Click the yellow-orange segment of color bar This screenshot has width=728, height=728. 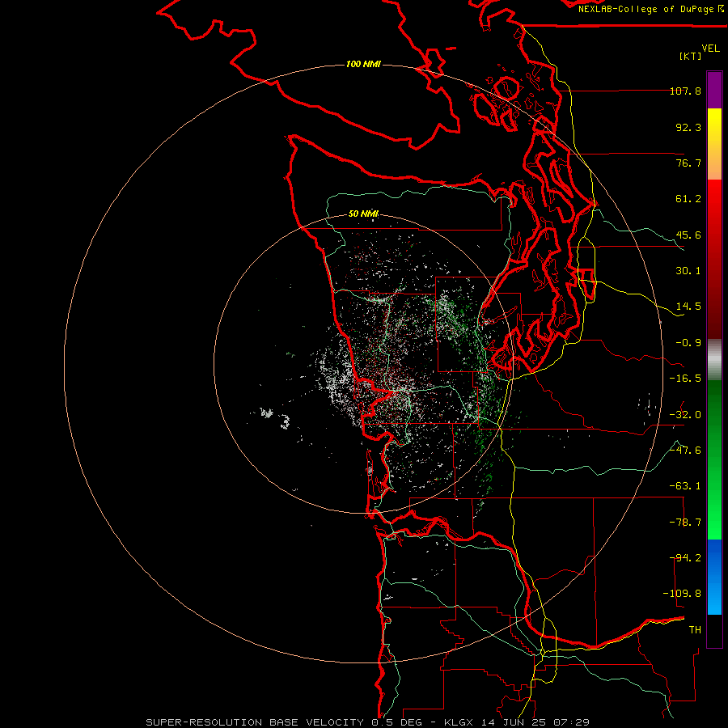[x=714, y=144]
